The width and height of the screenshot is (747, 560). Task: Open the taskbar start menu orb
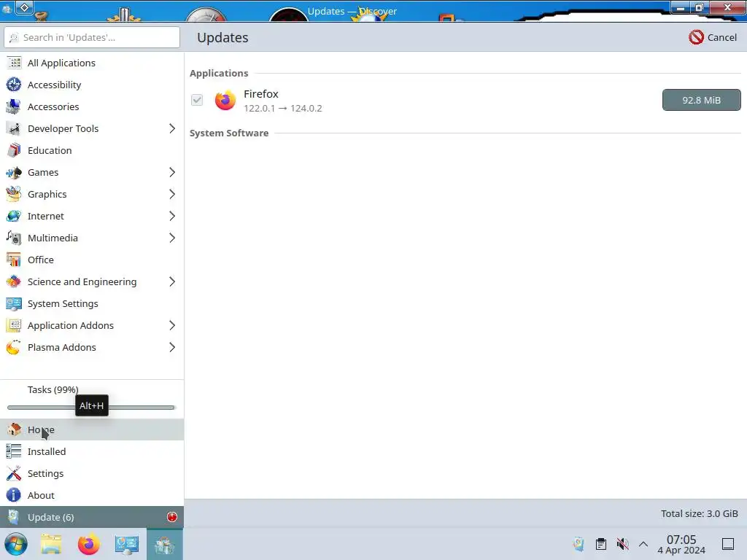(16, 544)
